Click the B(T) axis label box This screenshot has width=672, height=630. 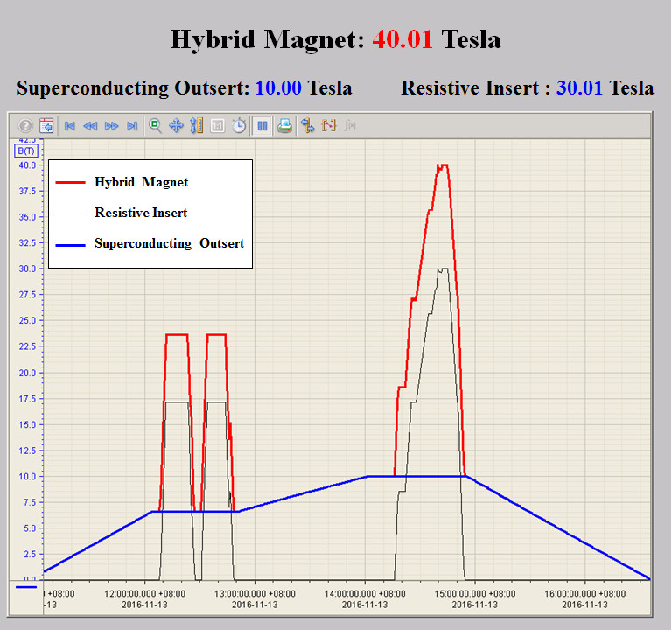coord(25,150)
